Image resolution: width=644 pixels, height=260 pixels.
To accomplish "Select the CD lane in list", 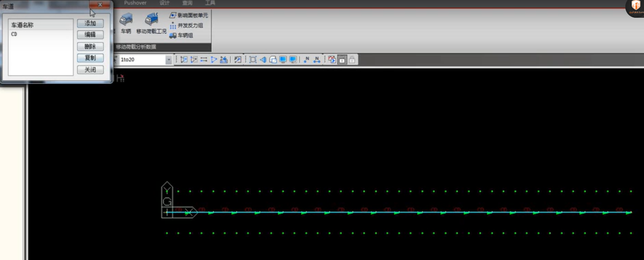I will tap(15, 35).
